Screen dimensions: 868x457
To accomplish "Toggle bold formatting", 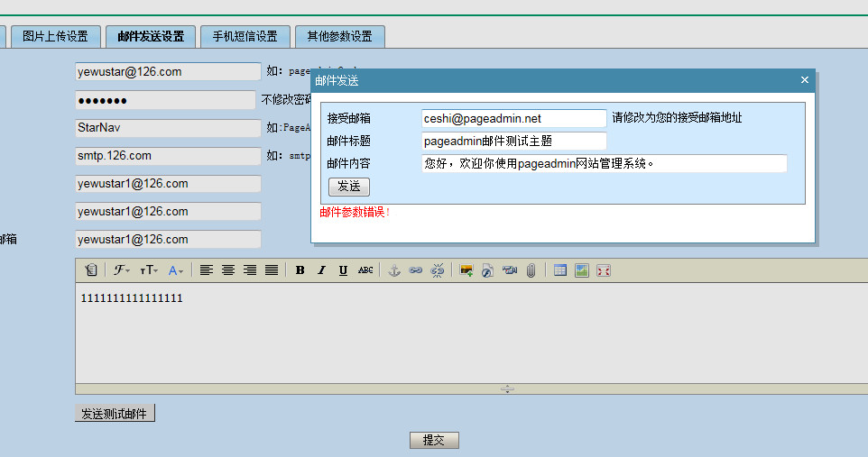I will (300, 270).
